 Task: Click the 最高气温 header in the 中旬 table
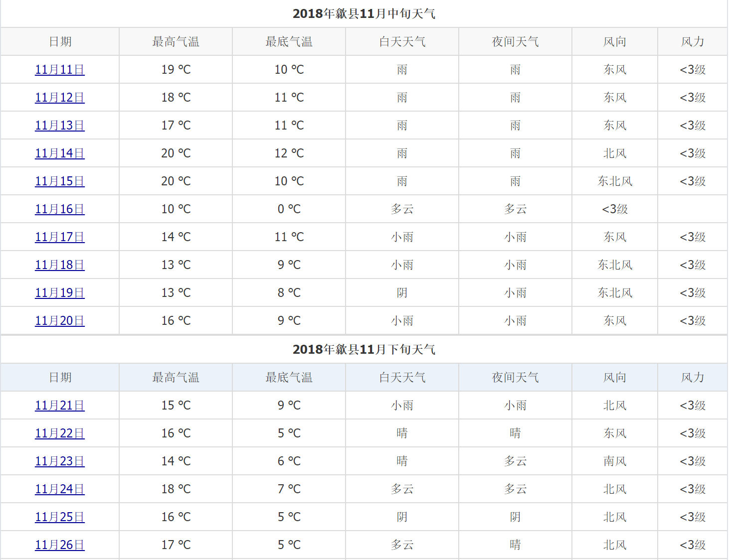point(176,42)
